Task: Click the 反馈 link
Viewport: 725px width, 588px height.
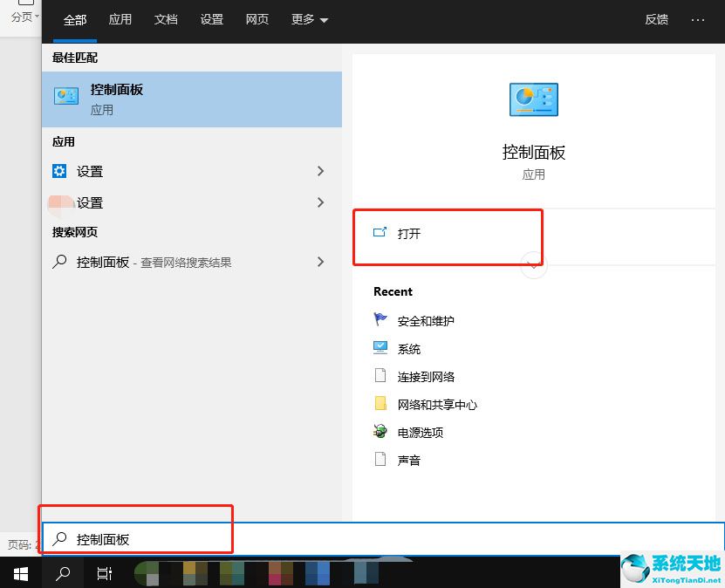Action: tap(657, 19)
